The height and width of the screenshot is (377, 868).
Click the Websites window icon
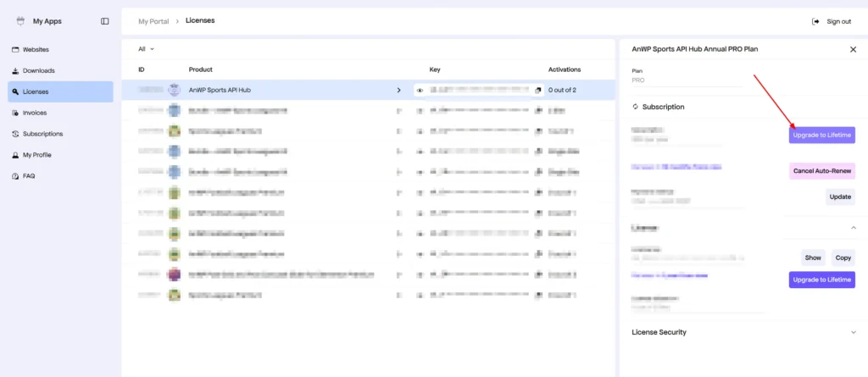15,50
